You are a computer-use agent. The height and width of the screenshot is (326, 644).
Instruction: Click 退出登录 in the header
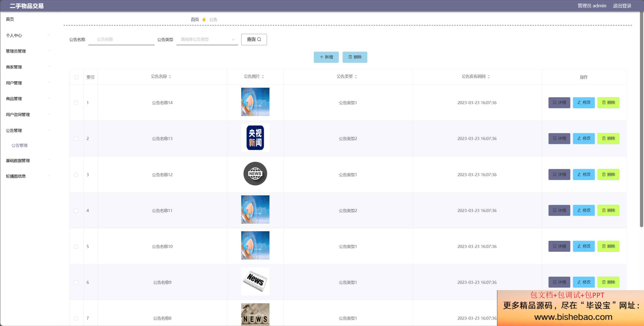tap(622, 6)
